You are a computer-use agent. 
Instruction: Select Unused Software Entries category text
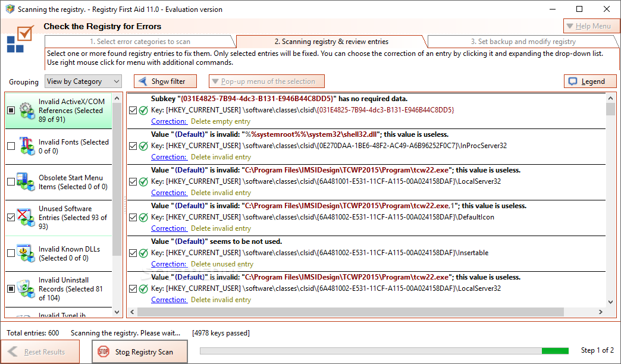[x=73, y=218]
